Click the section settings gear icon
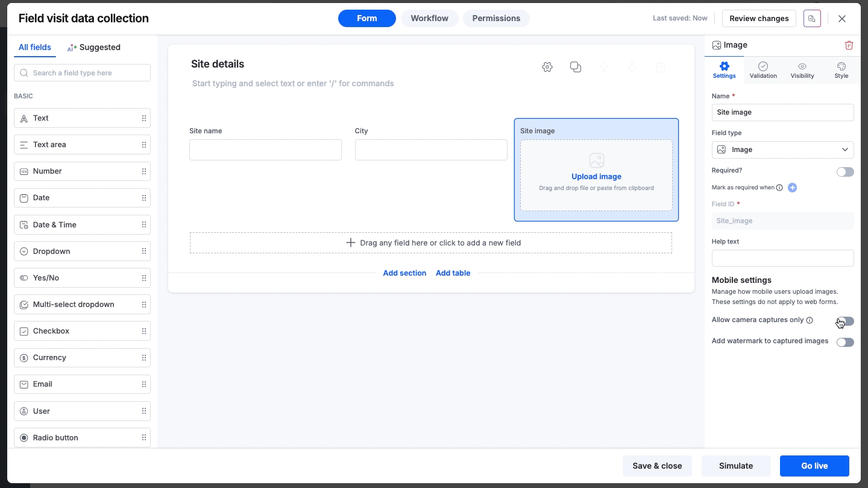 click(x=547, y=67)
